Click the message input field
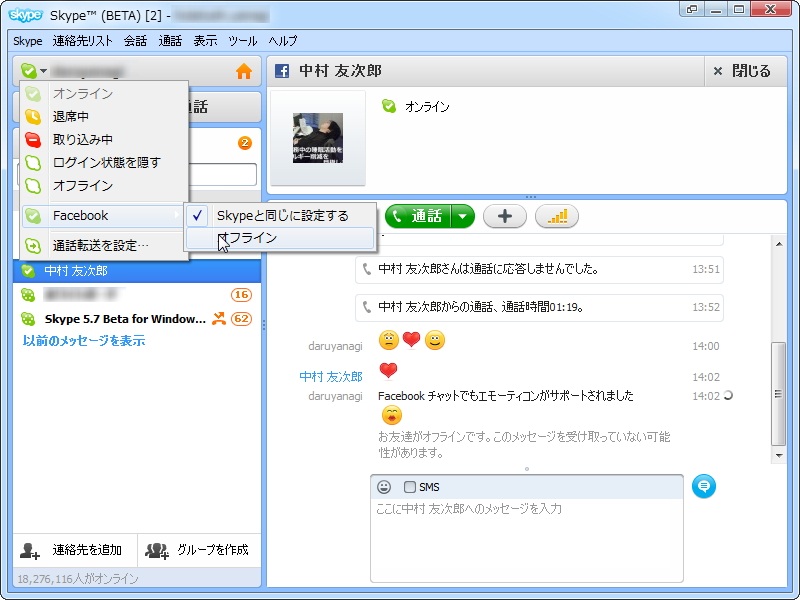The height and width of the screenshot is (600, 800). 527,539
